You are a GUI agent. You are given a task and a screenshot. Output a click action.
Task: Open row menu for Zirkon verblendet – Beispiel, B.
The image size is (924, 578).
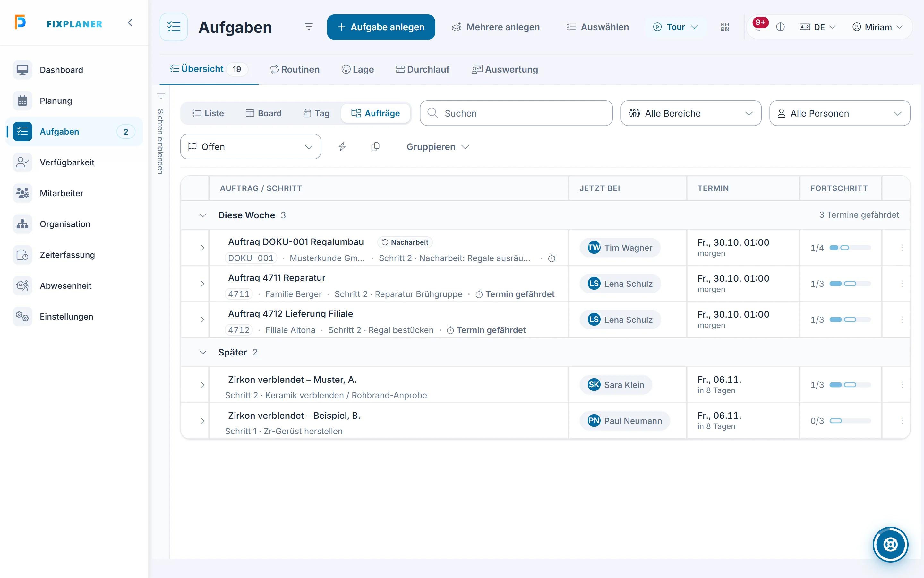point(903,421)
